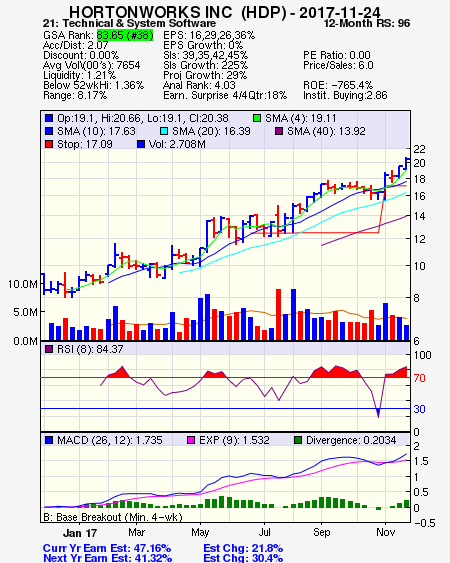The width and height of the screenshot is (450, 563).
Task: Click the RSI (8): 84.37 label
Action: pos(90,349)
